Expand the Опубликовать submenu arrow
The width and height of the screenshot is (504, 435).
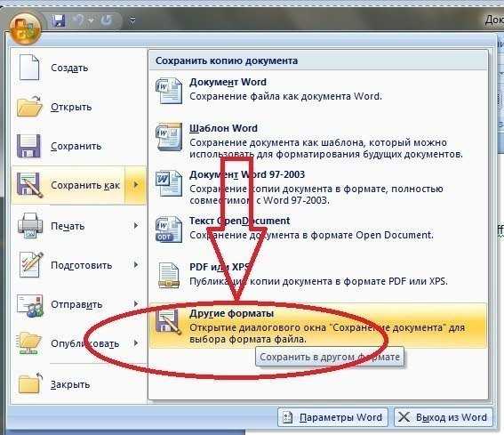click(136, 343)
